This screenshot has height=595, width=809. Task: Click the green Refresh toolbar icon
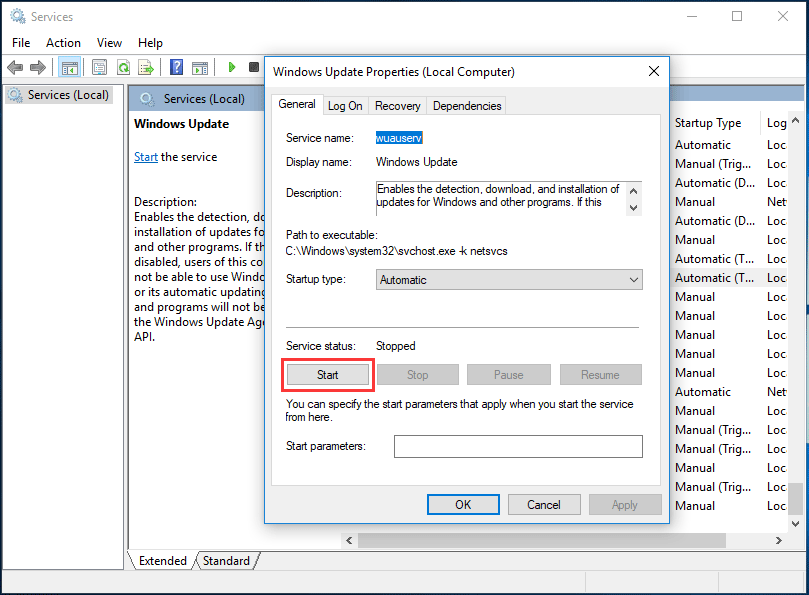tap(123, 67)
